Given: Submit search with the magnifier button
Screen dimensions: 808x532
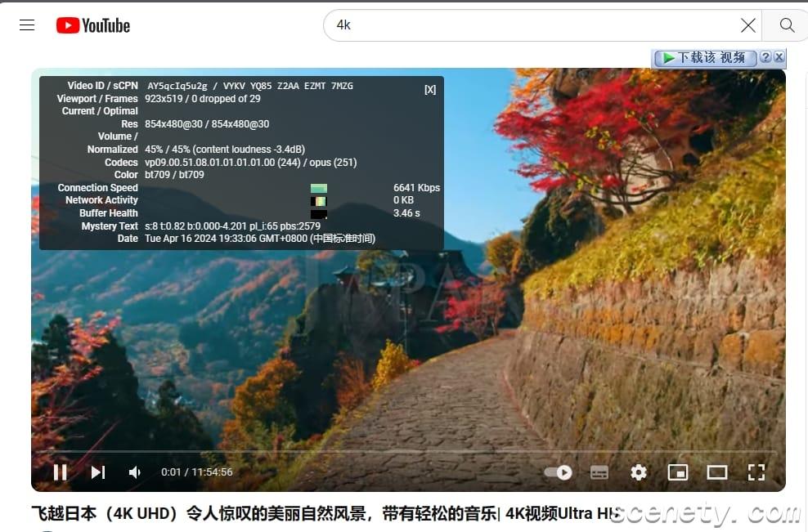Looking at the screenshot, I should pyautogui.click(x=787, y=25).
